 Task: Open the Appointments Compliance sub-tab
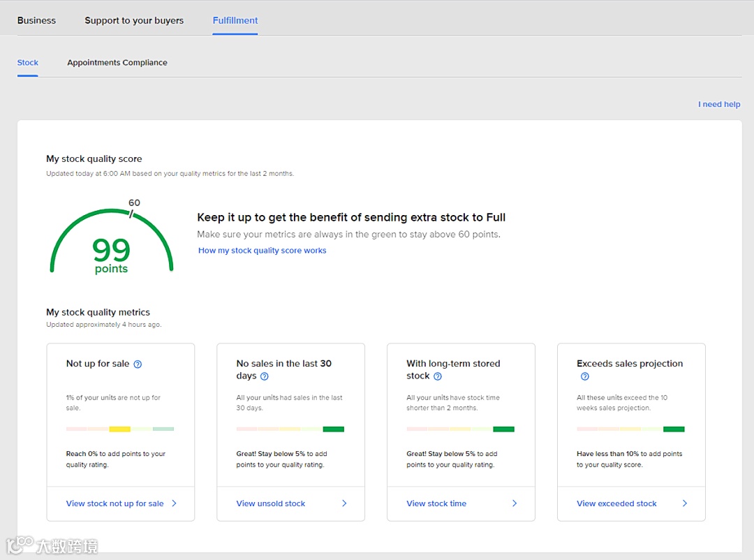tap(117, 62)
